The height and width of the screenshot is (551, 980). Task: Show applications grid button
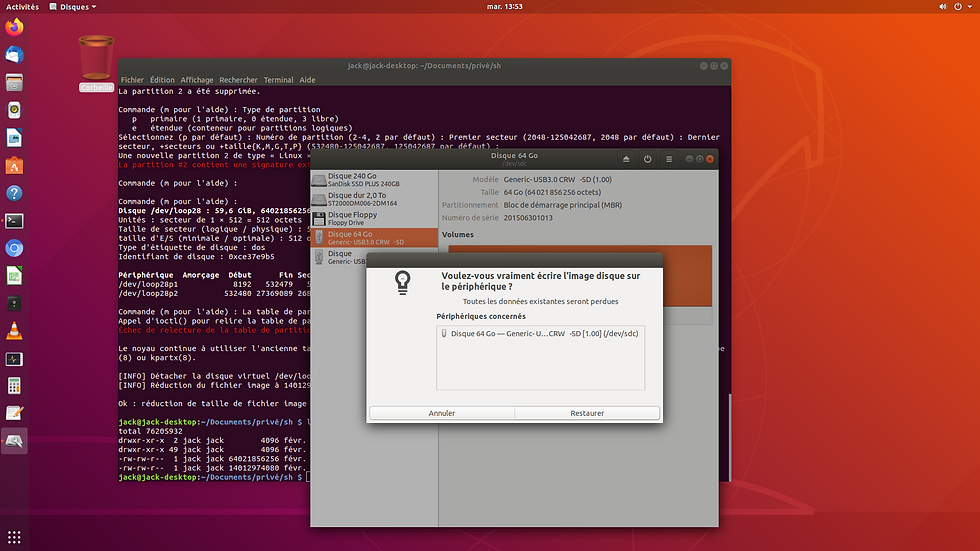pyautogui.click(x=14, y=537)
